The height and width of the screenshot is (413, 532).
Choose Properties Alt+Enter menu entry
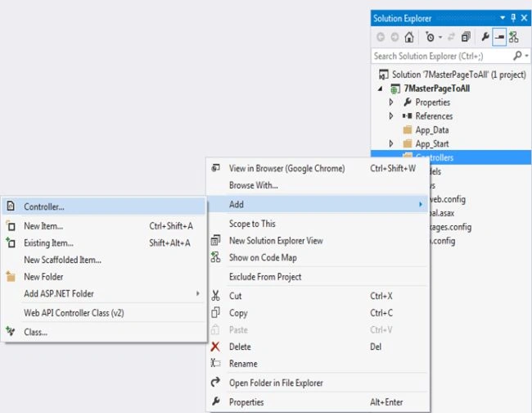[x=318, y=402]
